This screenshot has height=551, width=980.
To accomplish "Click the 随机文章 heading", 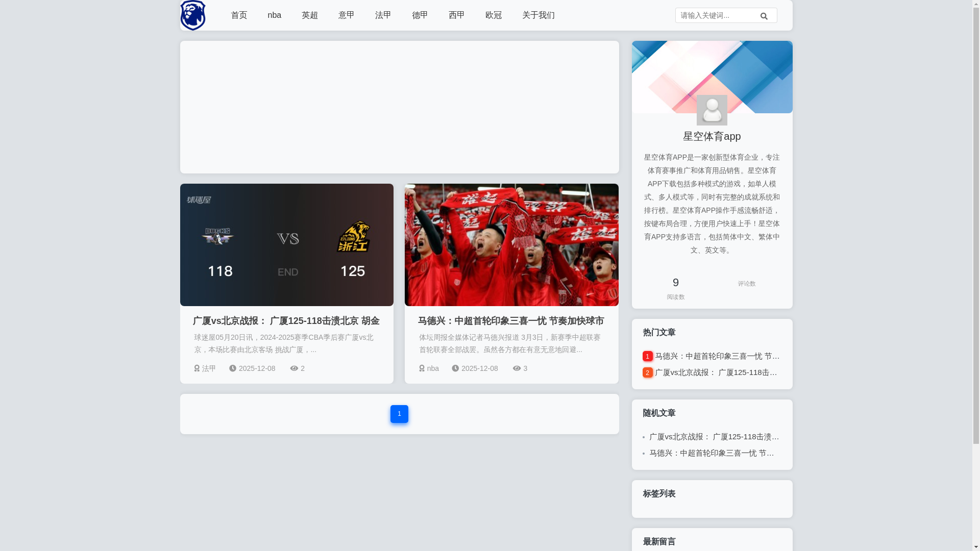I will point(659,413).
